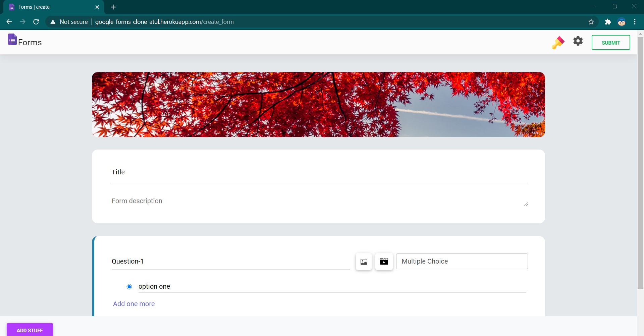Select the 'option one' radio button
Image resolution: width=644 pixels, height=336 pixels.
[129, 287]
